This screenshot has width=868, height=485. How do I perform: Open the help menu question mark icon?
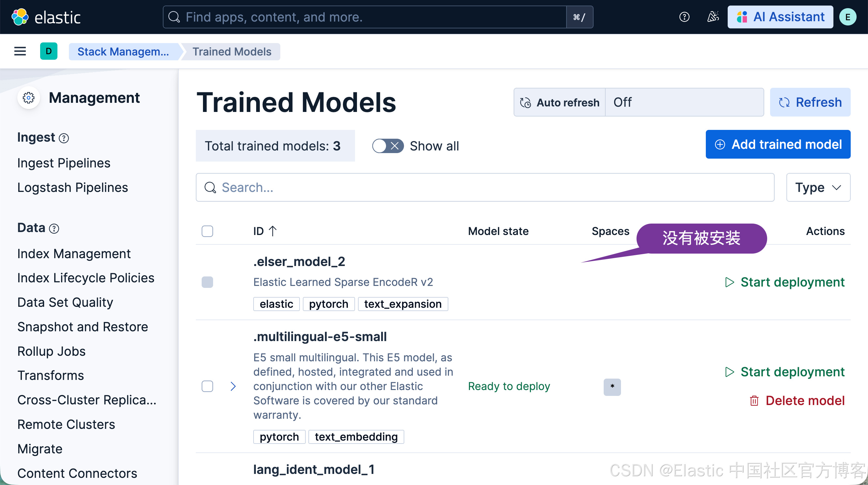click(684, 17)
